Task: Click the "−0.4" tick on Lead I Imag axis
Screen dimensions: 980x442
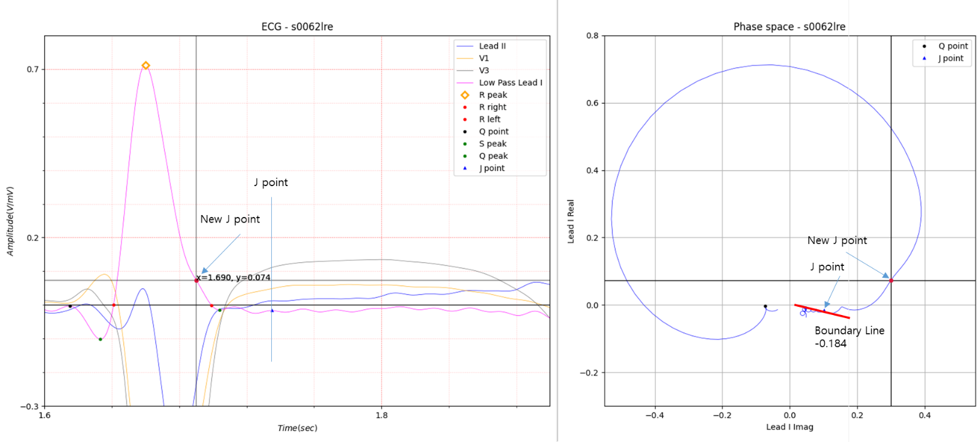Action: pyautogui.click(x=655, y=416)
